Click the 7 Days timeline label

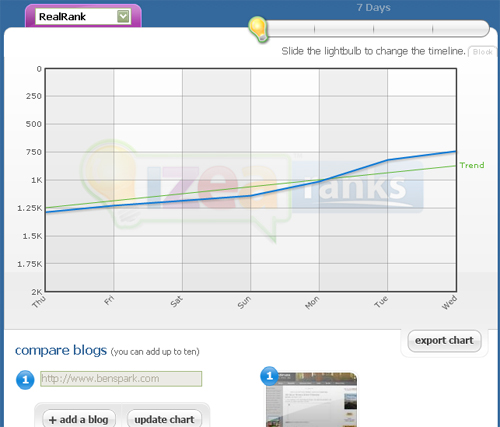[x=373, y=8]
